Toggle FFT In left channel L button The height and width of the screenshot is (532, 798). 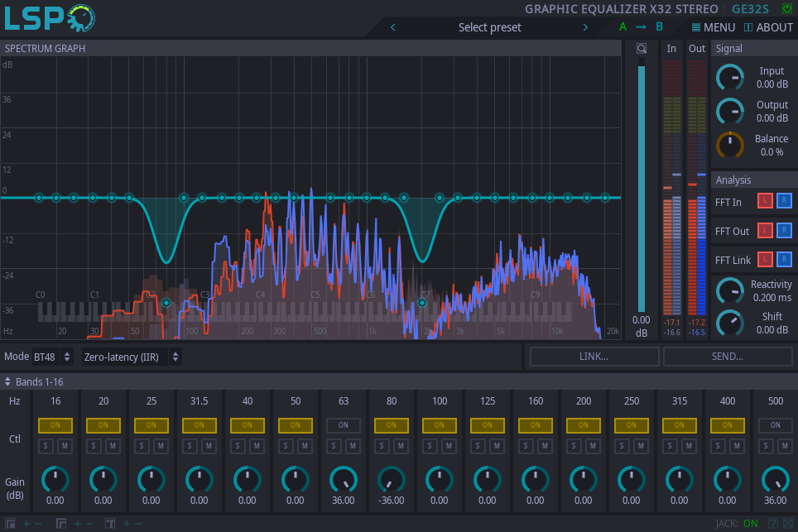tap(764, 201)
